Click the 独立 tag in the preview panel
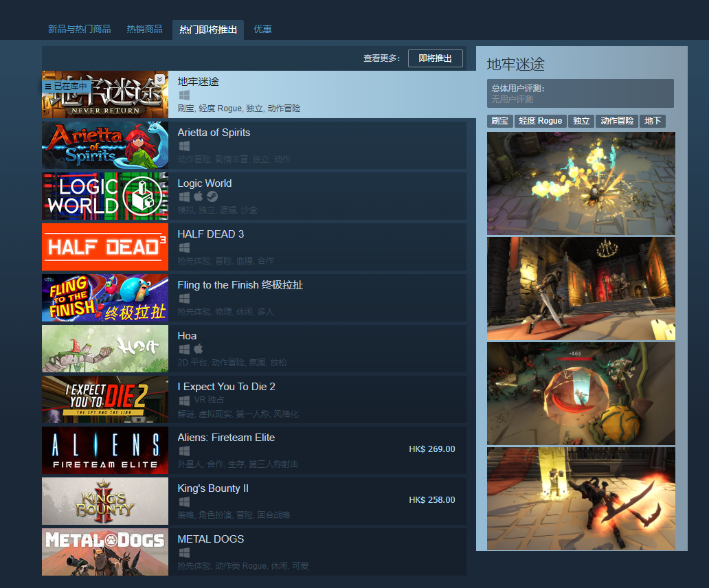The height and width of the screenshot is (588, 709). pyautogui.click(x=581, y=121)
